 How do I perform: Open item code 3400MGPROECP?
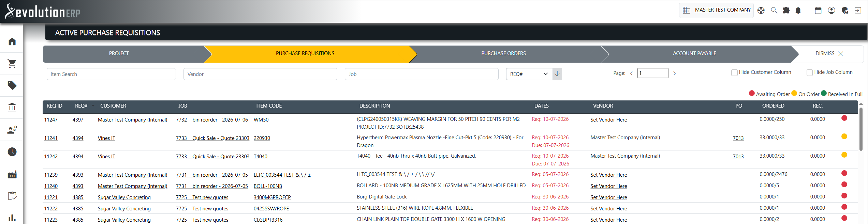[272, 197]
